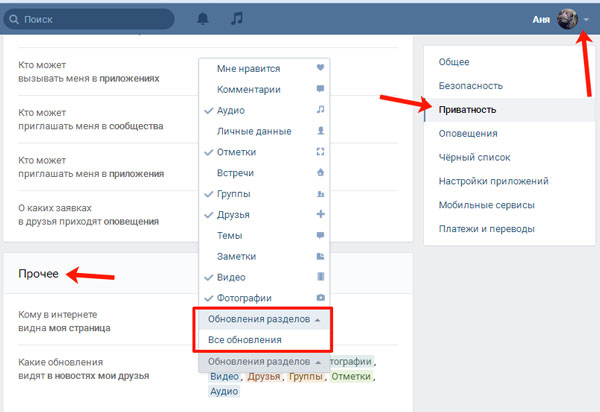Viewport: 600px width, 412px height.
Task: Open the profile menu arrow next to avatar
Action: pyautogui.click(x=586, y=19)
